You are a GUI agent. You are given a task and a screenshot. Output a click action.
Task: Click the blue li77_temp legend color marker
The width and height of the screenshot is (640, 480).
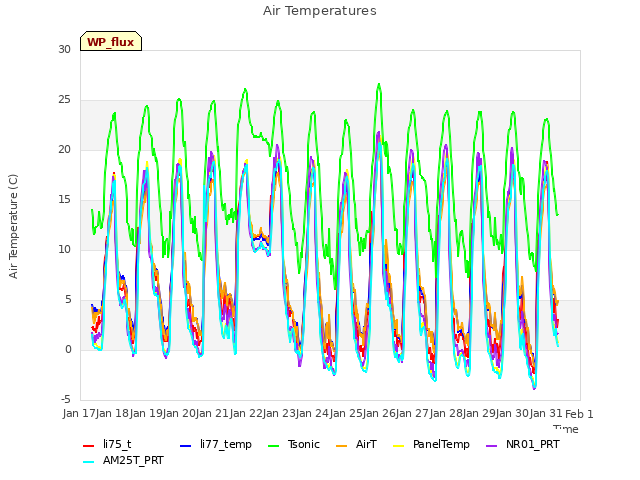point(186,446)
